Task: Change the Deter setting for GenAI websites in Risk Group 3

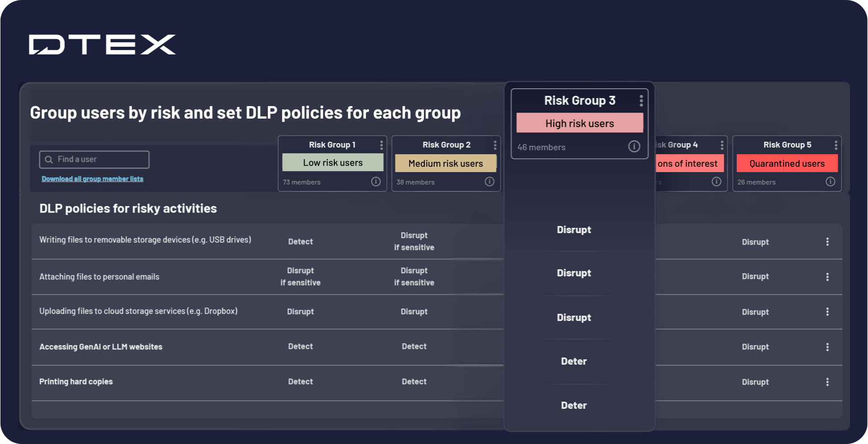Action: click(574, 361)
